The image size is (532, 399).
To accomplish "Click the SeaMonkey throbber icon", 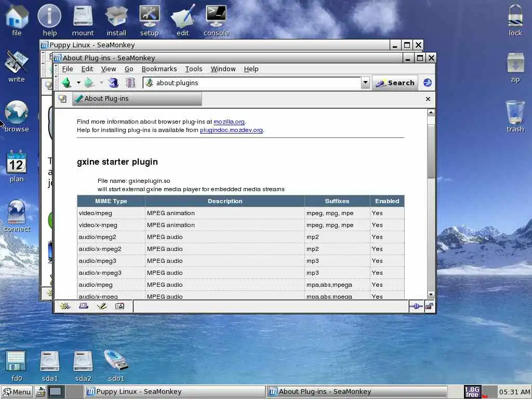I will [x=428, y=83].
